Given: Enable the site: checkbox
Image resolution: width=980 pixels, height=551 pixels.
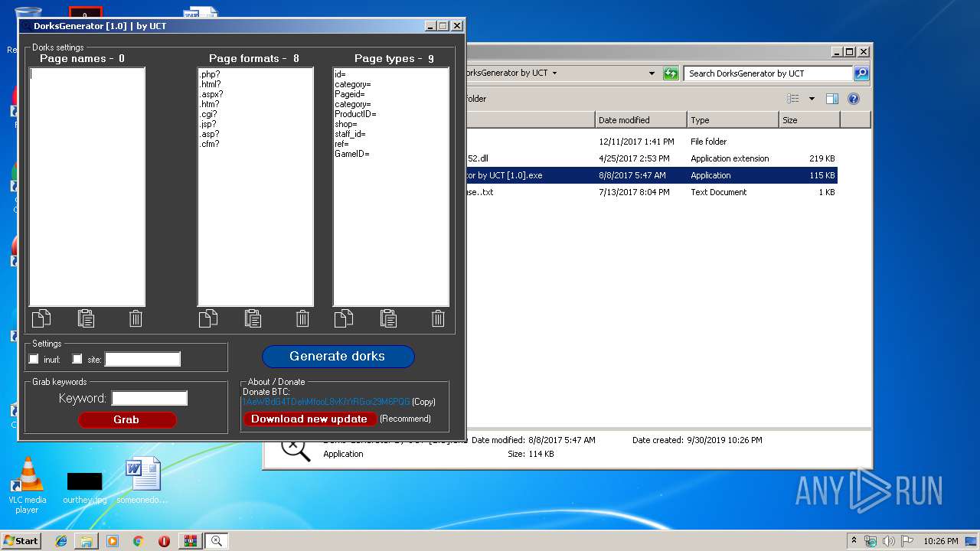Looking at the screenshot, I should coord(77,359).
